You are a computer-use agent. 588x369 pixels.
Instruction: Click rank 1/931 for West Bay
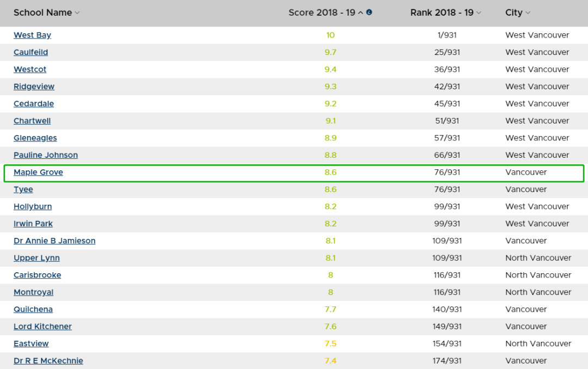(447, 35)
